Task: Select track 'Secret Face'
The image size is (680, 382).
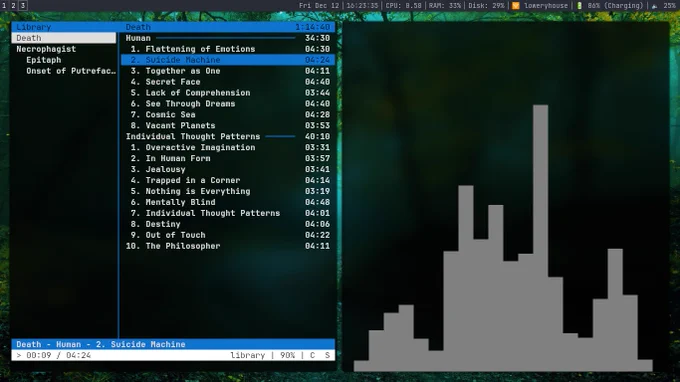Action: [228, 82]
